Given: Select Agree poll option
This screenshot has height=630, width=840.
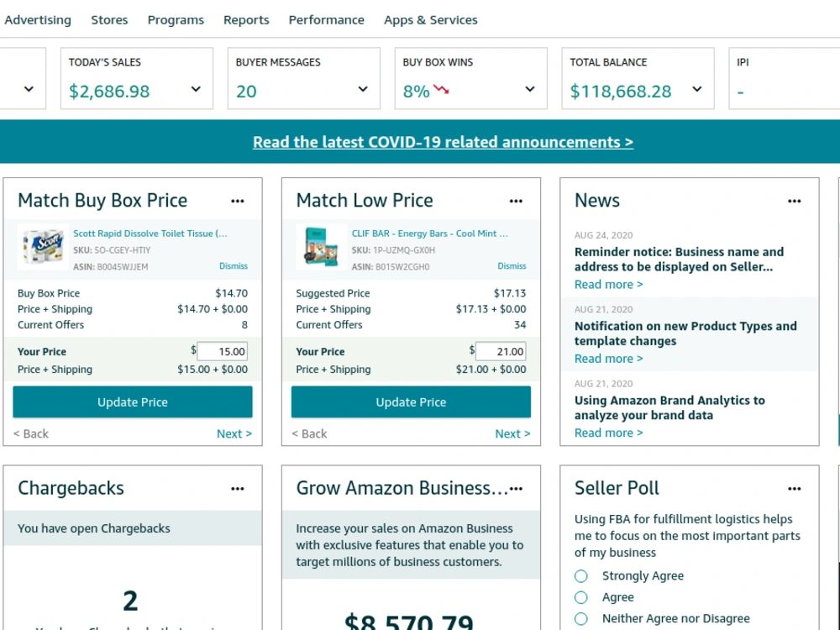Looking at the screenshot, I should point(580,597).
